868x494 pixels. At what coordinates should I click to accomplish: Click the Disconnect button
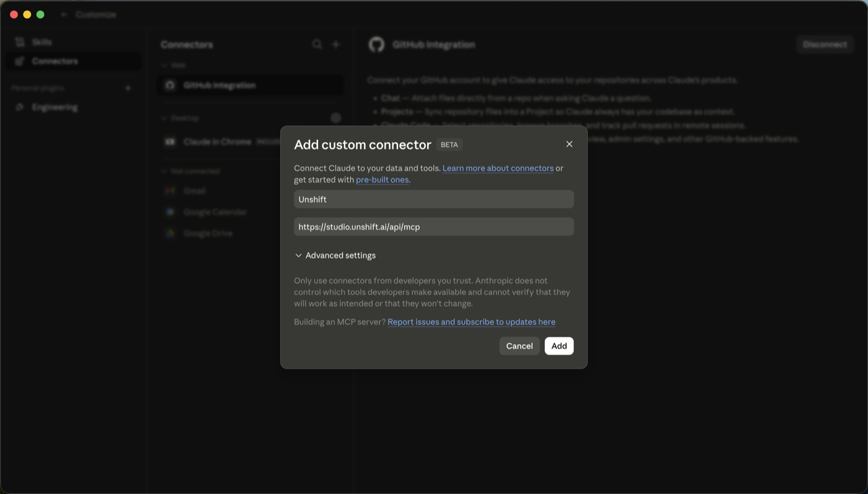(825, 44)
